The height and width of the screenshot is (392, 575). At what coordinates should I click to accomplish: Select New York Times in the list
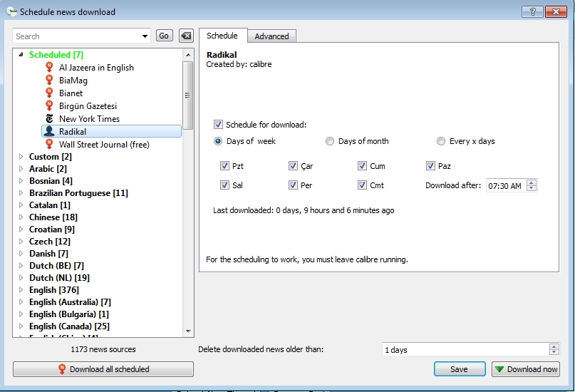tap(90, 119)
